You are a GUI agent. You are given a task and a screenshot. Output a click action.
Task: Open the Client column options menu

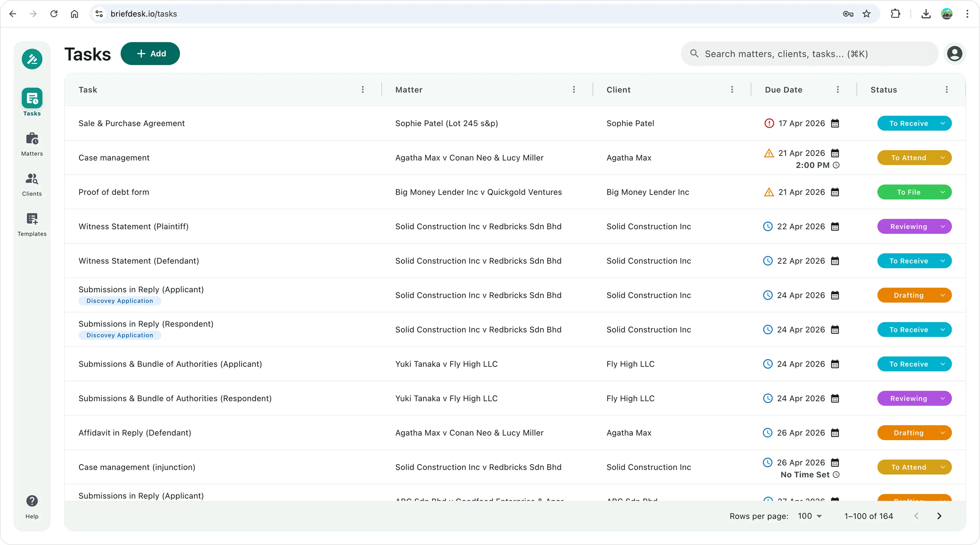(732, 89)
